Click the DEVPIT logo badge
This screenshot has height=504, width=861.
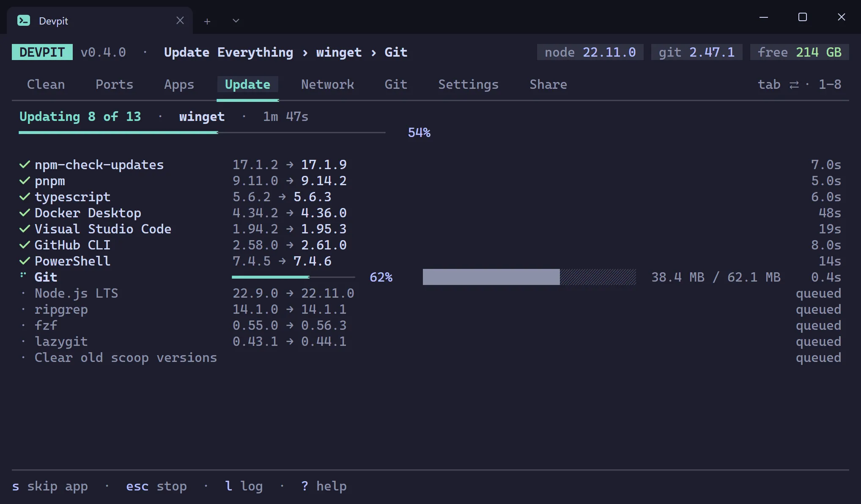[x=42, y=52]
